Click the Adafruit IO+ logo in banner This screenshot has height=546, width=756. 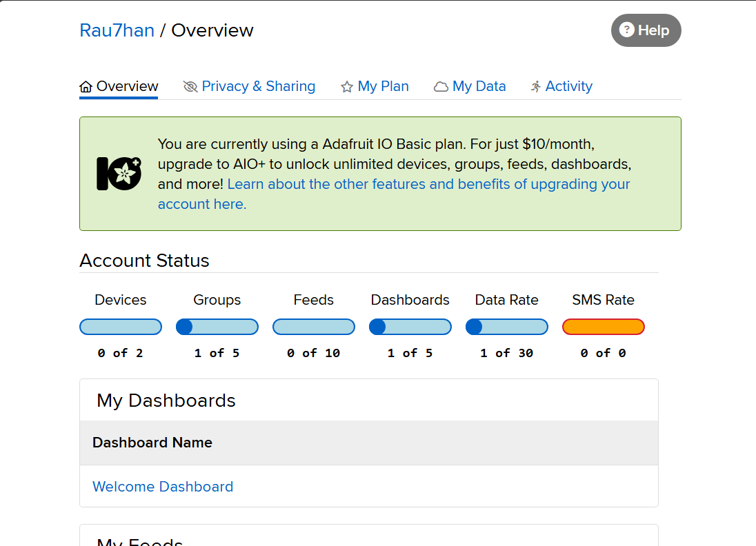(x=119, y=174)
